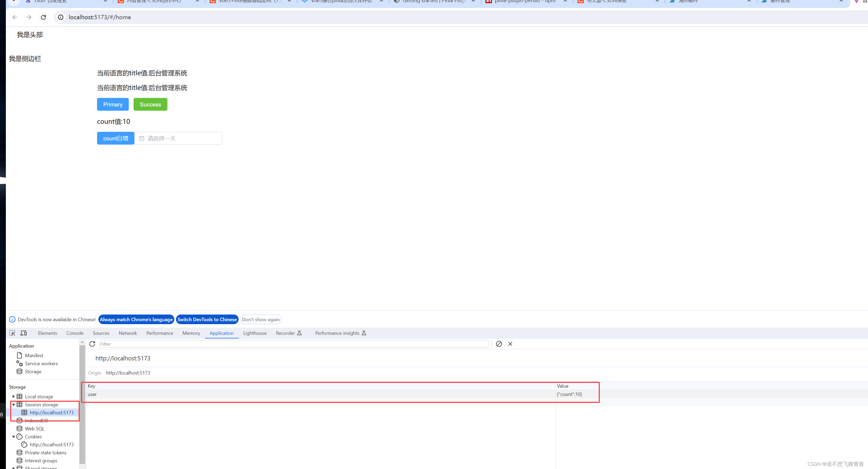Switch to the Console tab
Screen dimensions: 868x469
[x=75, y=333]
